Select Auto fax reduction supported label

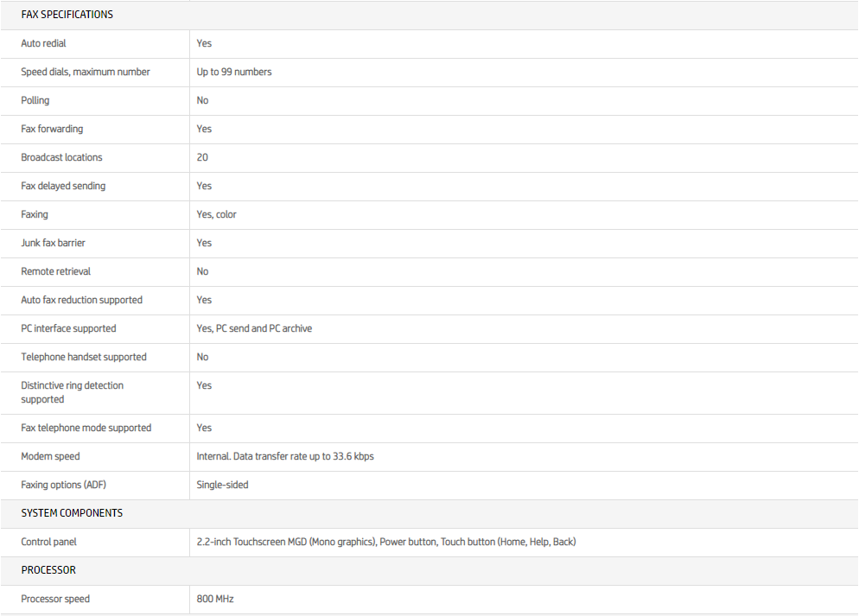click(x=81, y=300)
